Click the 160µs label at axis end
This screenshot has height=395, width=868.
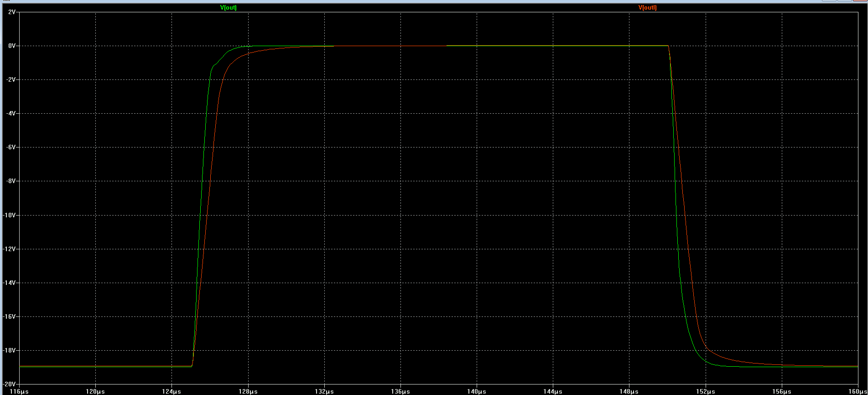(x=858, y=391)
